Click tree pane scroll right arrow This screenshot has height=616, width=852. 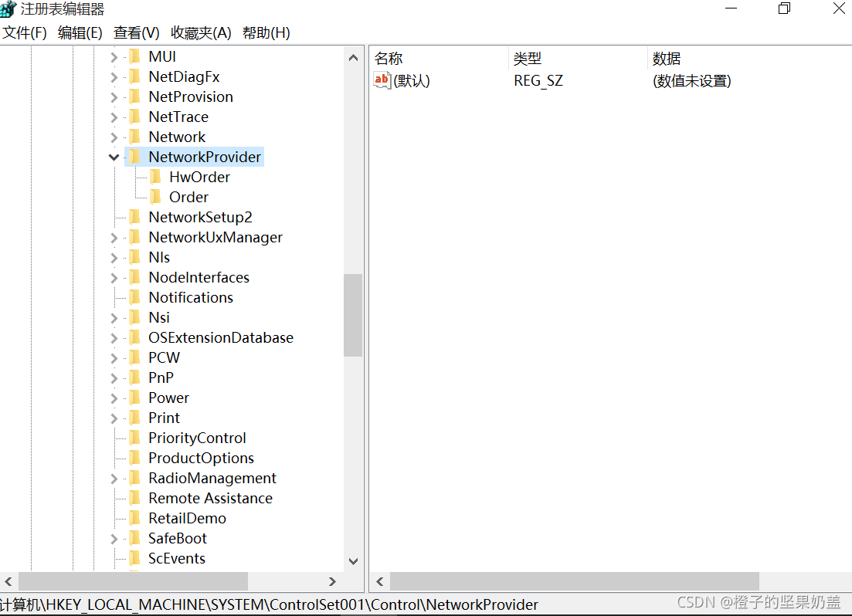coord(332,582)
